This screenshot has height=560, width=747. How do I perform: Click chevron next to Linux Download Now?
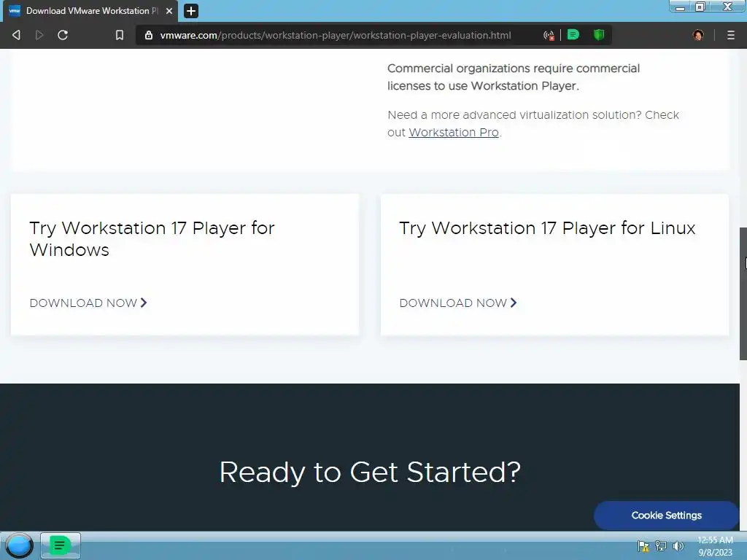click(514, 303)
